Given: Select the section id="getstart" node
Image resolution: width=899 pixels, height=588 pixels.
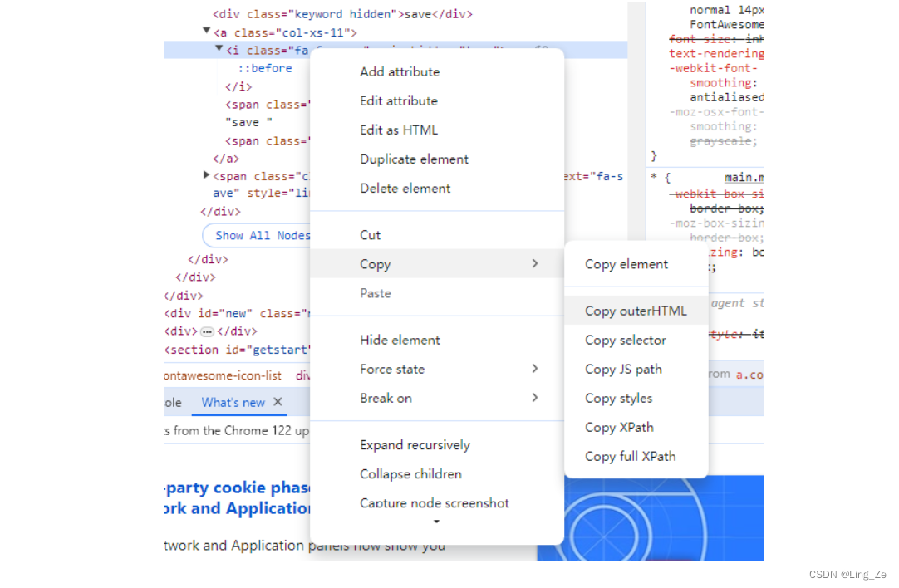Looking at the screenshot, I should tap(236, 350).
